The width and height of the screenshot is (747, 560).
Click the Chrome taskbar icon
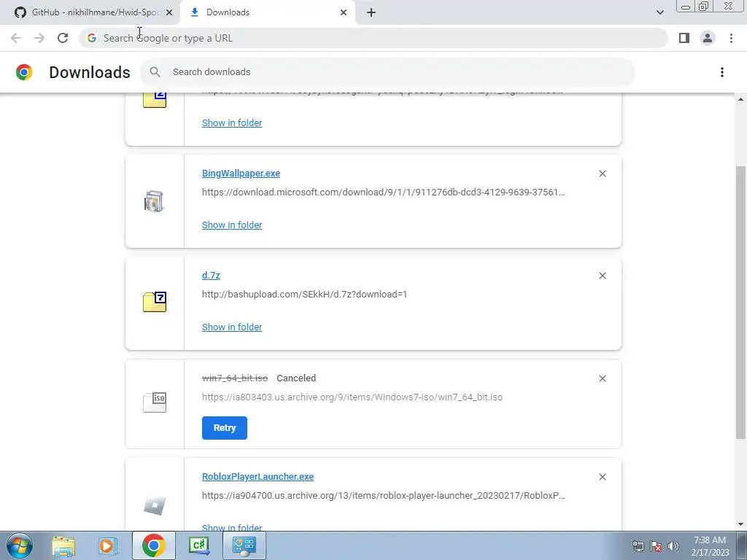pos(153,545)
